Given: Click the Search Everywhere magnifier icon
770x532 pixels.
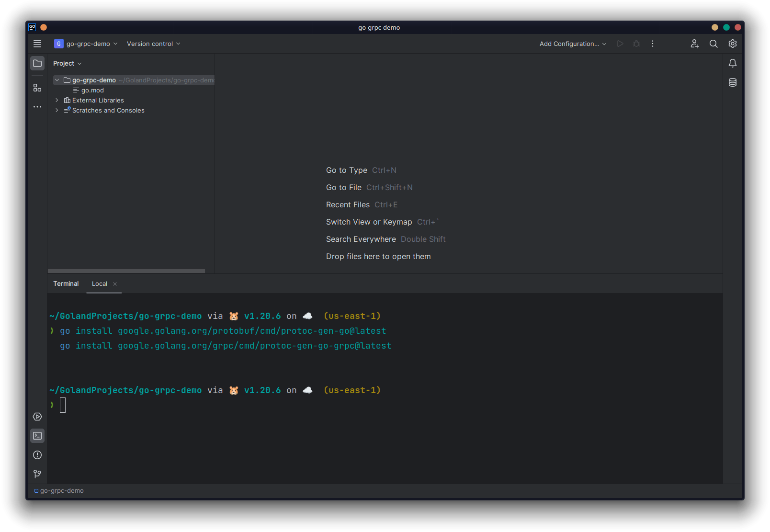Looking at the screenshot, I should (x=713, y=44).
